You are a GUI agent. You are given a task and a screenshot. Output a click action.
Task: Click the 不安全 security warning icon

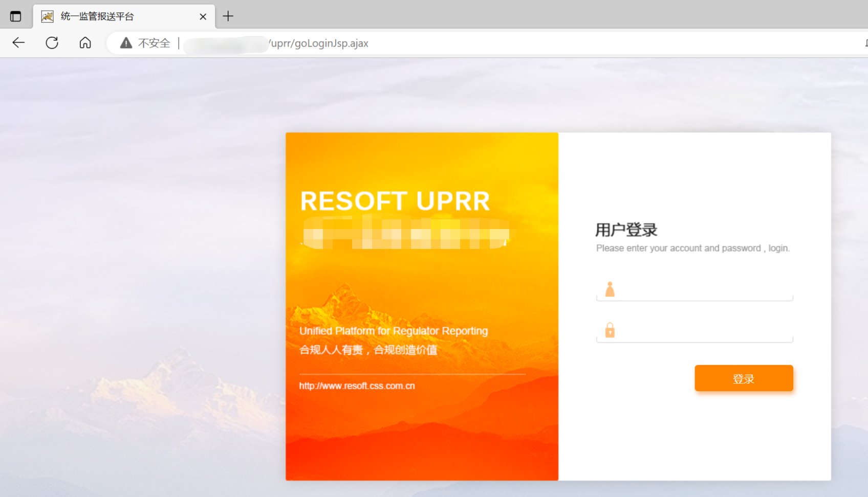(126, 43)
